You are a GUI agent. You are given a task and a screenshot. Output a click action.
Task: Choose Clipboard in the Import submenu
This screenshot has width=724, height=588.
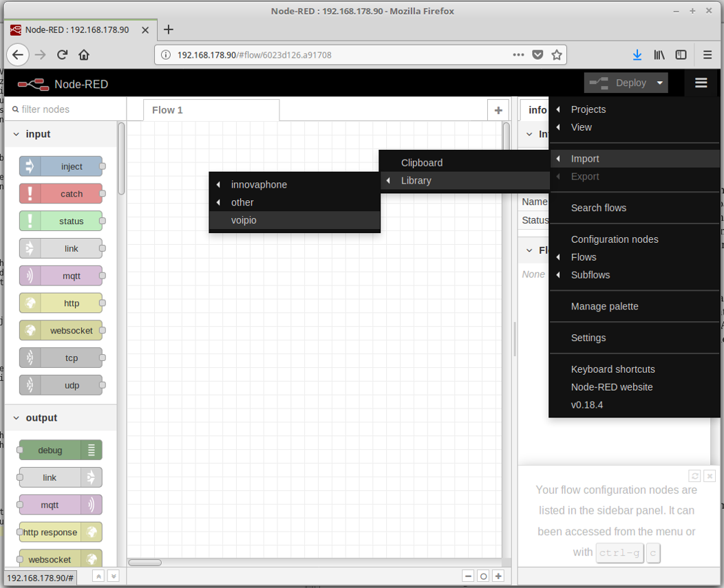[x=422, y=163]
